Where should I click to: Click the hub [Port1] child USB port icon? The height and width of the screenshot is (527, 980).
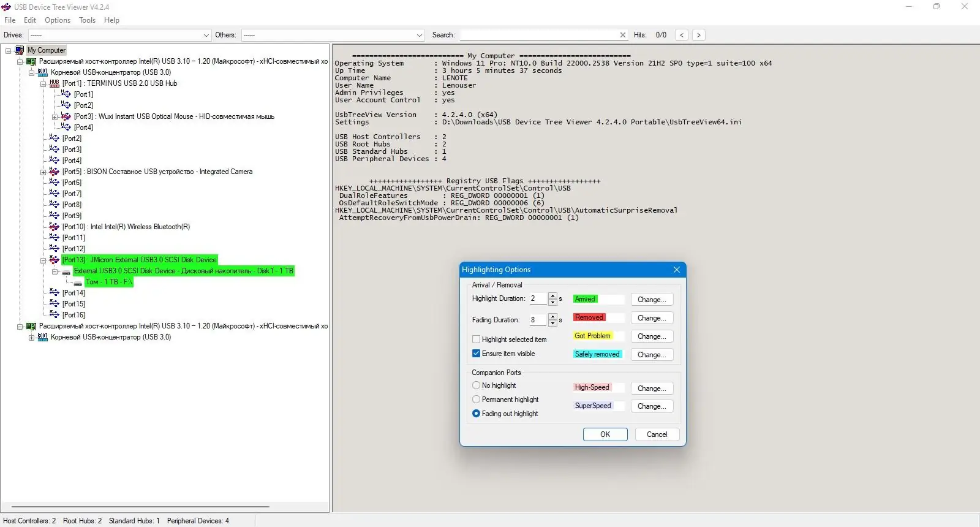[66, 94]
